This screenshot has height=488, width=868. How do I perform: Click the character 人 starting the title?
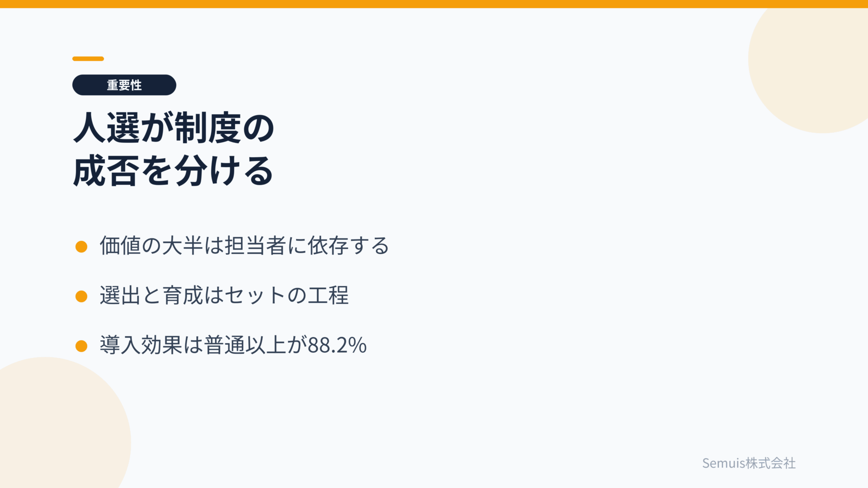tap(90, 128)
